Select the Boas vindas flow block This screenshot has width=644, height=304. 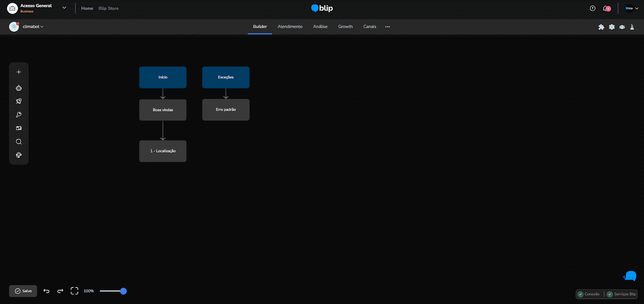tap(163, 110)
